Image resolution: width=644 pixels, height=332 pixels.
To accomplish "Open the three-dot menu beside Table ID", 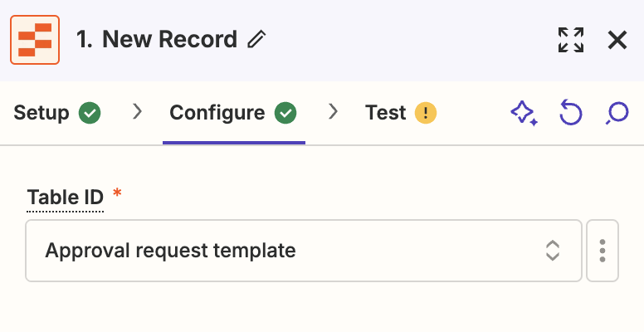I will pyautogui.click(x=603, y=251).
